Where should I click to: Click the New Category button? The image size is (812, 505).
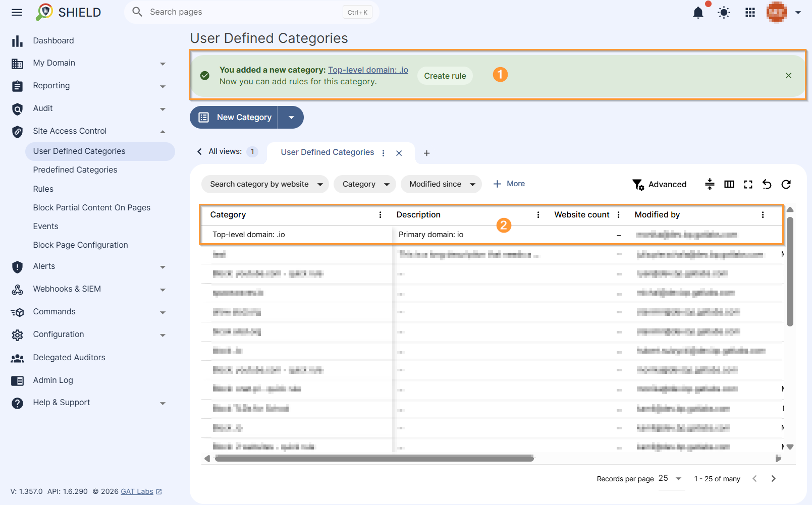point(234,117)
